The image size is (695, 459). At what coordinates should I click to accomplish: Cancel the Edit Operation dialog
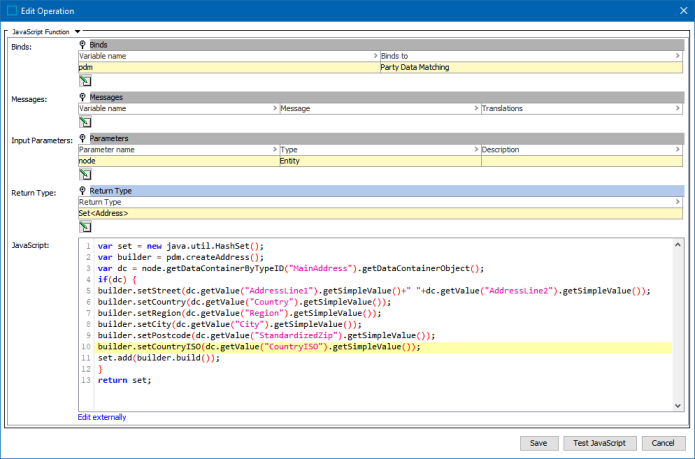(663, 443)
